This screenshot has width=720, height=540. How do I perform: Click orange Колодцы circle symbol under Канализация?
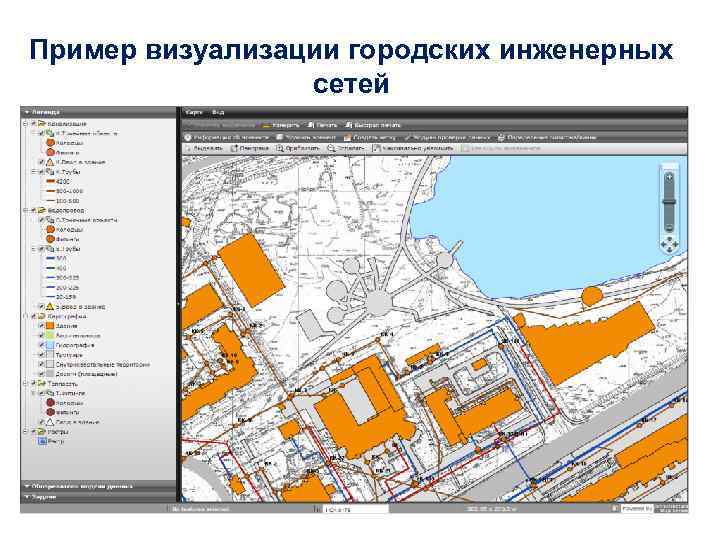tap(51, 143)
